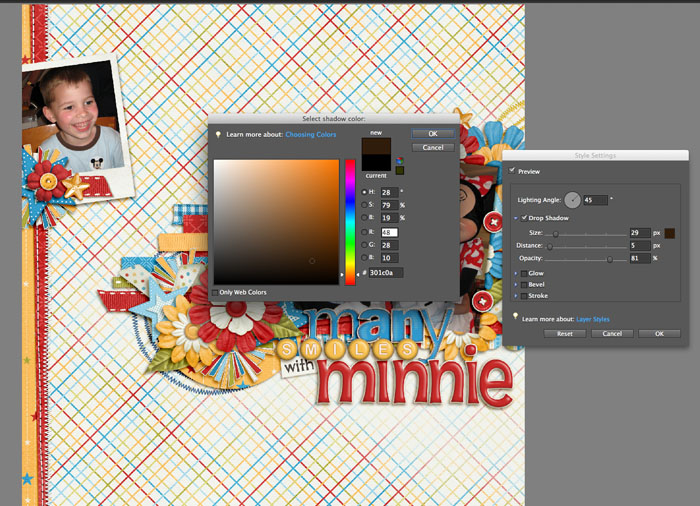Select the blue B radio button
Image resolution: width=700 pixels, height=506 pixels.
click(x=364, y=258)
